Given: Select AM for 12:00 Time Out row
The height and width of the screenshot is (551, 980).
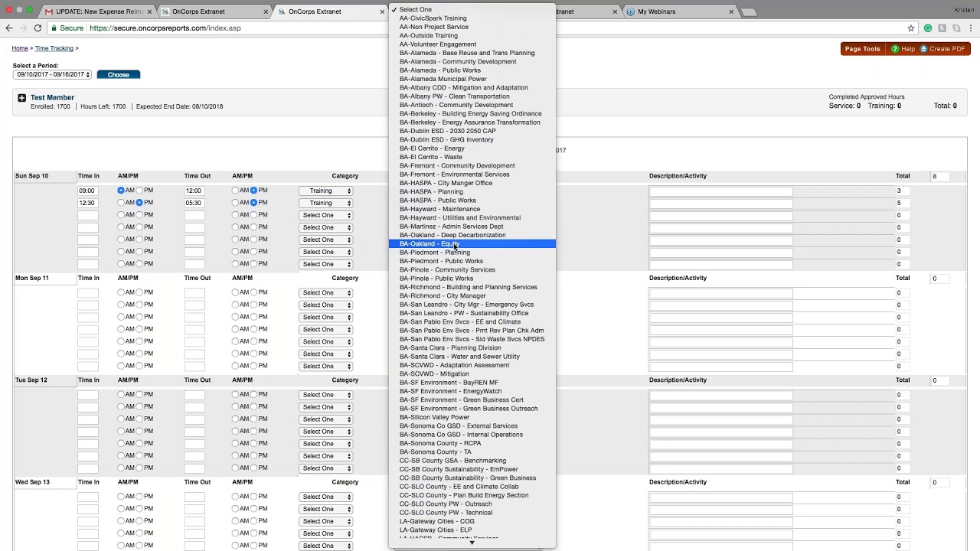Looking at the screenshot, I should 236,191.
